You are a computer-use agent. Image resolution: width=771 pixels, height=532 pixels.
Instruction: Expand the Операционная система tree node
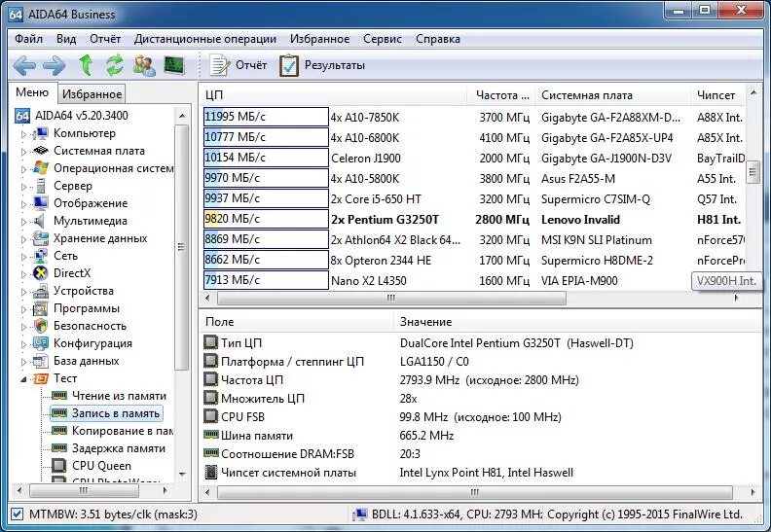[23, 169]
